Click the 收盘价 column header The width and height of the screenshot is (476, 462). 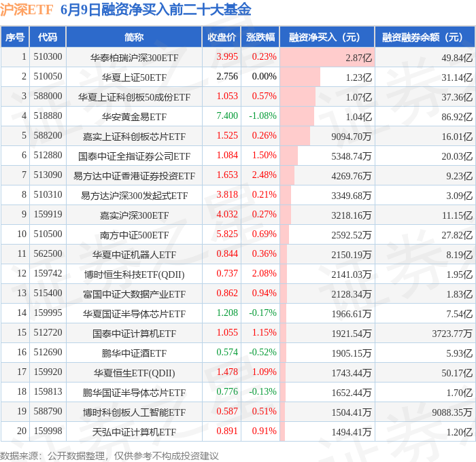[222, 37]
